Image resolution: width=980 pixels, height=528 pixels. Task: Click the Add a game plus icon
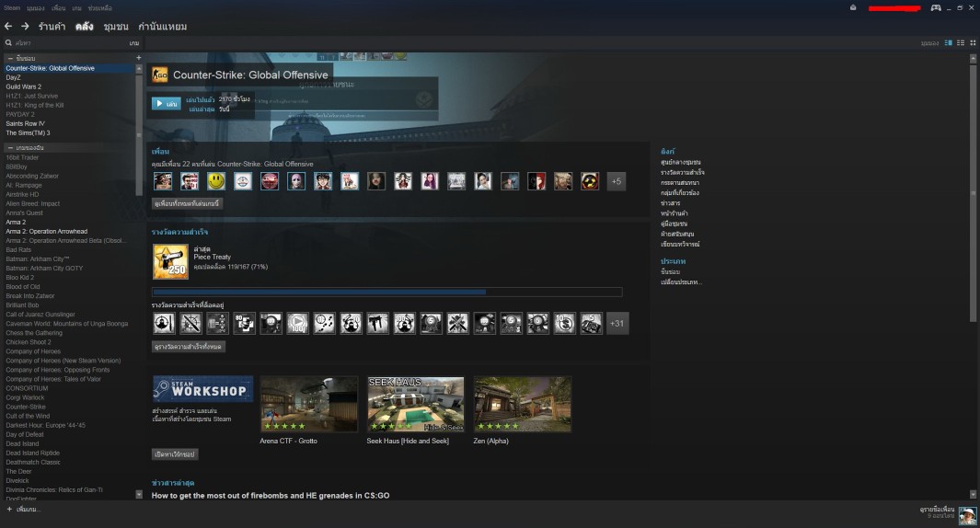click(x=9, y=510)
